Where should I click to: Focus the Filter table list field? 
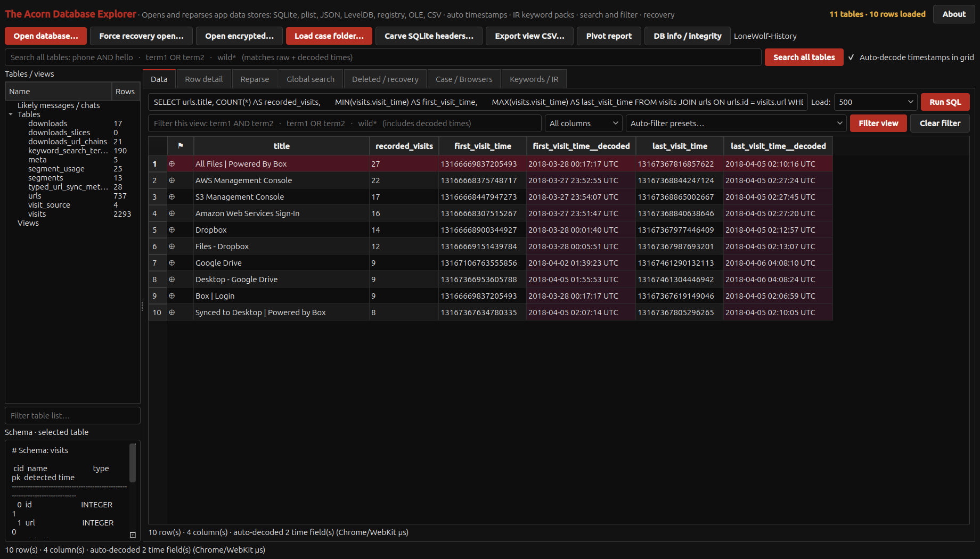pos(72,416)
